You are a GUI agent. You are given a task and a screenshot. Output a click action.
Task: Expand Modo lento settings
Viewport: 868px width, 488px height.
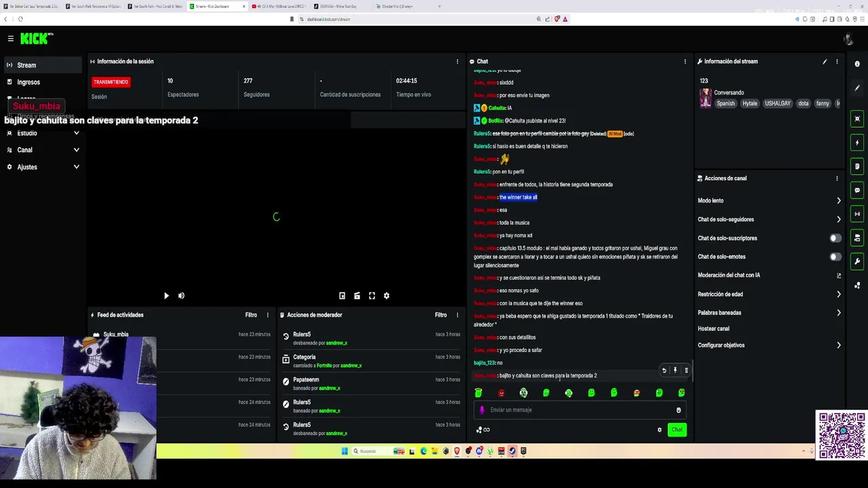tap(839, 201)
